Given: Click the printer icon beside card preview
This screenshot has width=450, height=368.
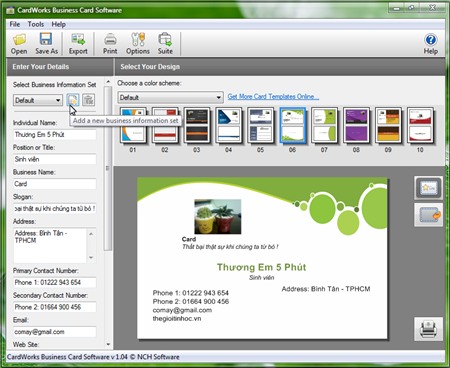Looking at the screenshot, I should [428, 329].
